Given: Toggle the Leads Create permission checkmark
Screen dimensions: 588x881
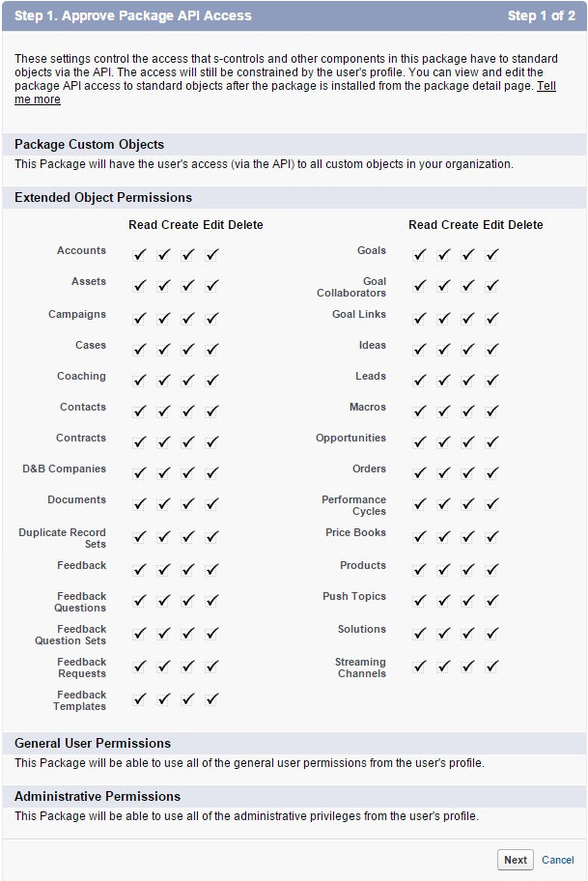Looking at the screenshot, I should pos(444,380).
